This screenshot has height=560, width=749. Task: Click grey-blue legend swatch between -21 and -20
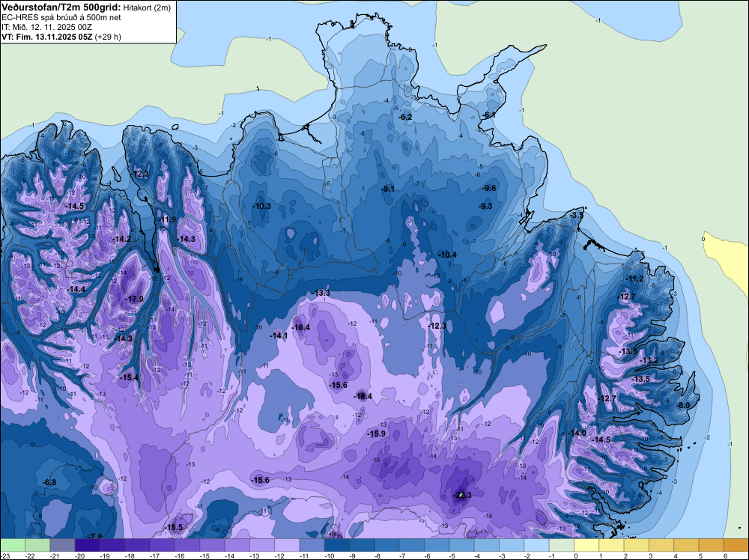pos(63,545)
